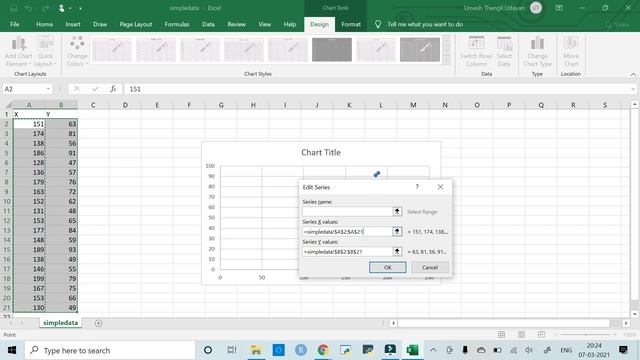Cancel formula bar entry X icon
Image resolution: width=640 pixels, height=360 pixels.
(77, 89)
